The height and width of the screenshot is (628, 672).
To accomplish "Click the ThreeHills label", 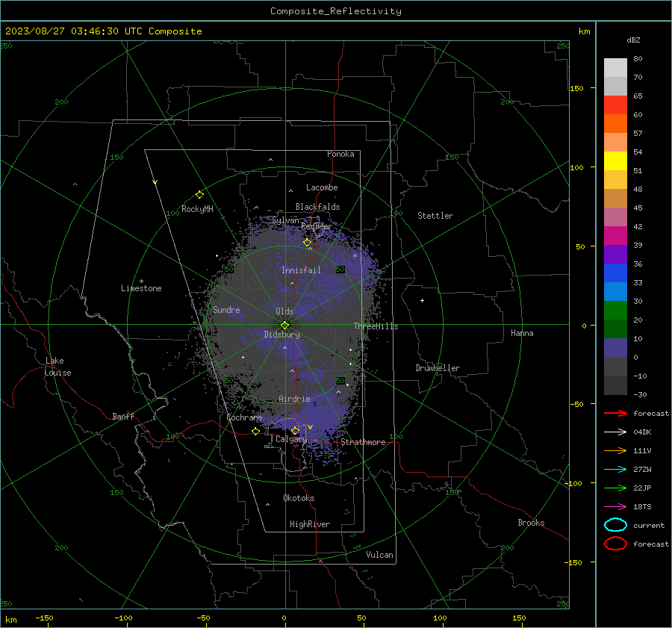I will pos(376,326).
